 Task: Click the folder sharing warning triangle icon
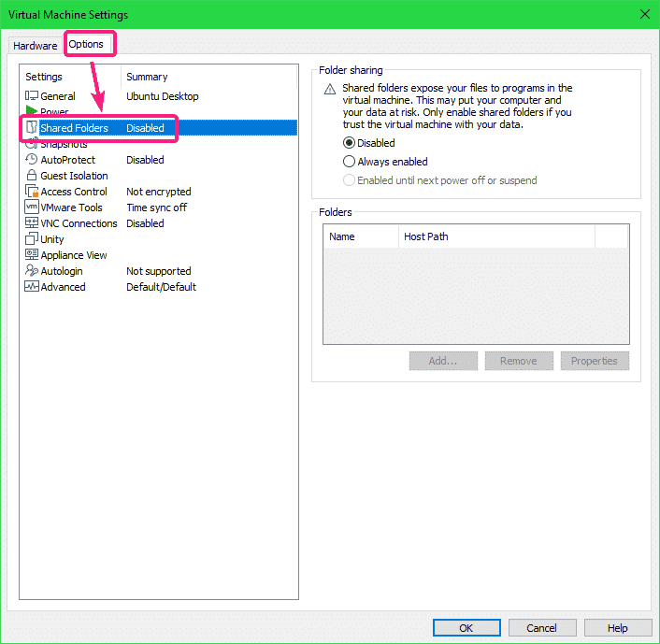tap(330, 89)
